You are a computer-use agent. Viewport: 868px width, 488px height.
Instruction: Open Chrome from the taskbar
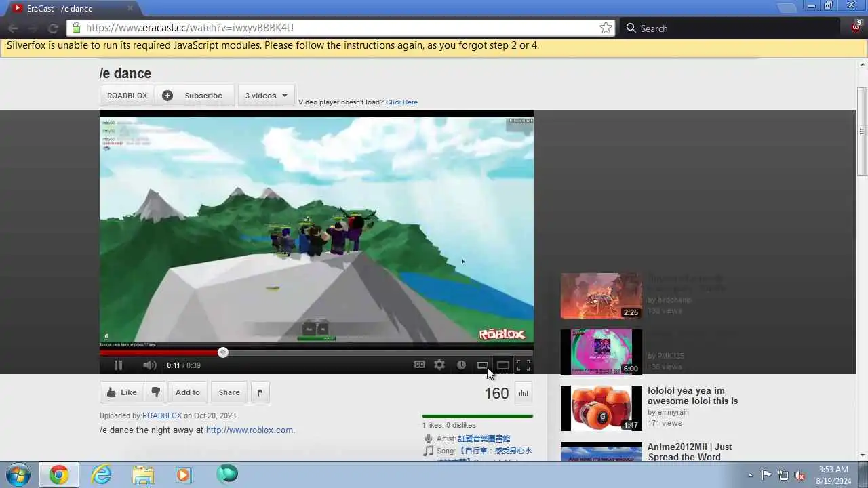coord(59,474)
